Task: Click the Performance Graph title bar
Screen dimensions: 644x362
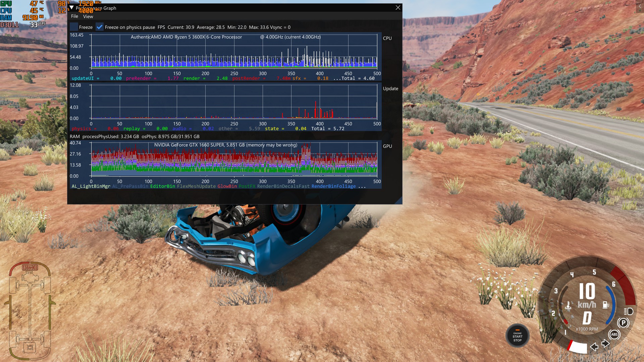Action: (235, 8)
